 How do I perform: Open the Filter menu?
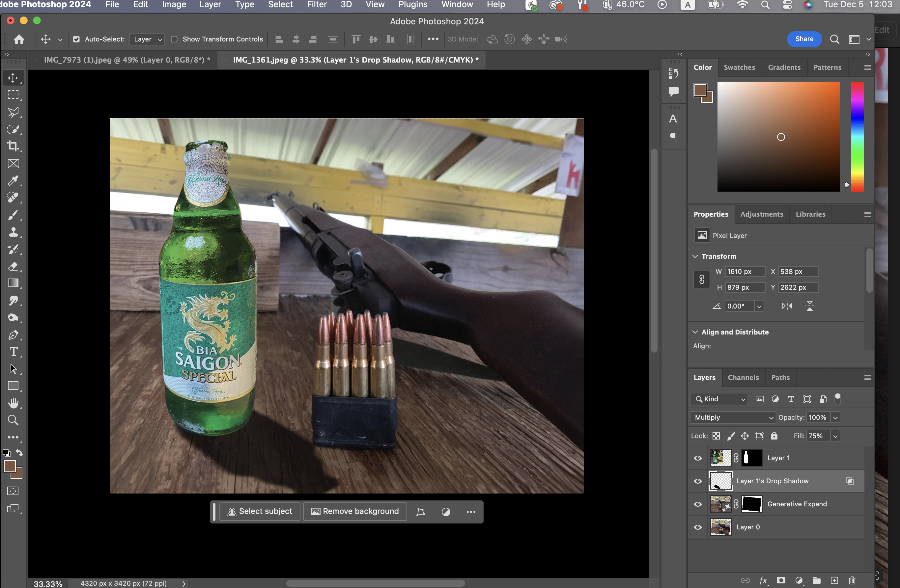317,5
